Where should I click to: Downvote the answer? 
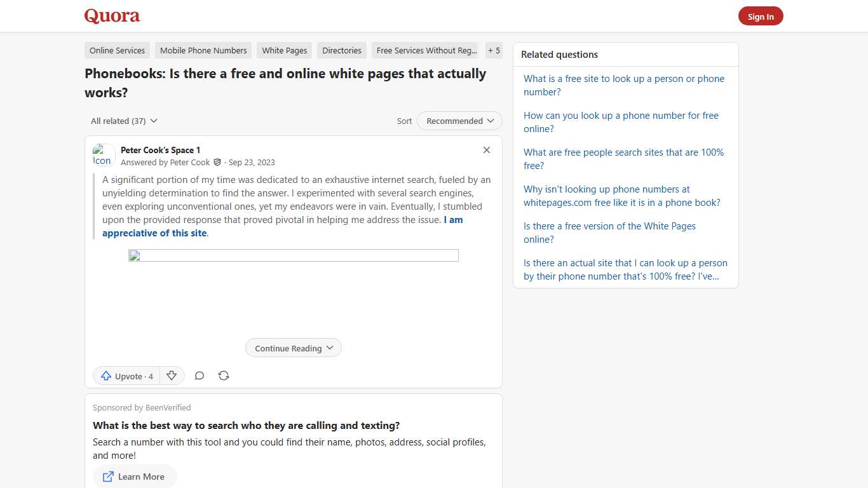click(x=172, y=376)
